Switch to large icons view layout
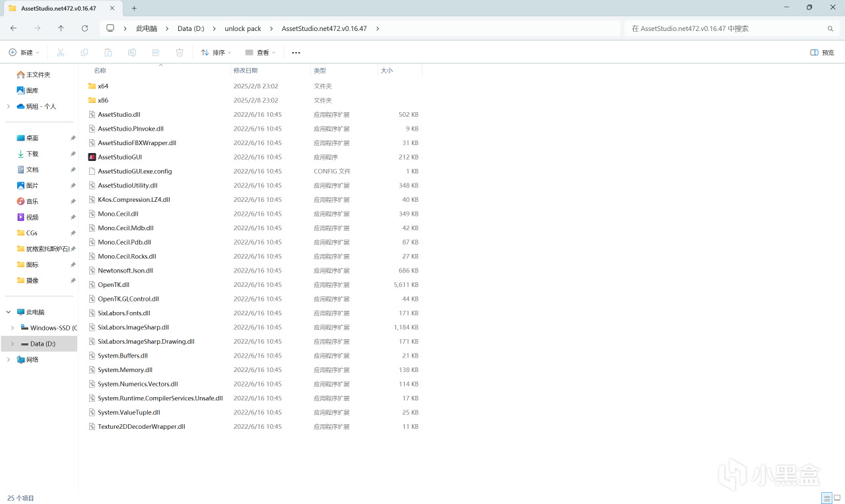Viewport: 845px width, 504px height. click(837, 497)
